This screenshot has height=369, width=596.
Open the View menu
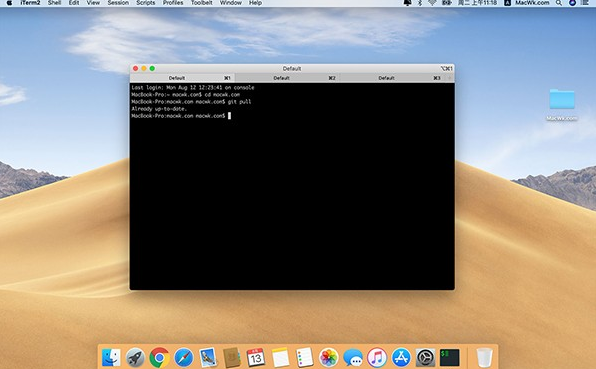[x=93, y=3]
